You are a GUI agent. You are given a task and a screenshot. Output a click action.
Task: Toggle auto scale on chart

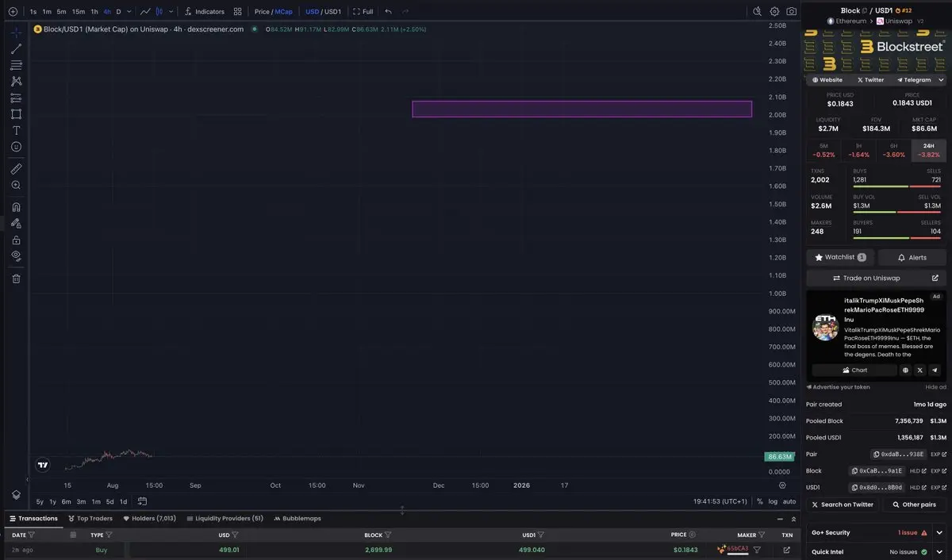point(789,501)
